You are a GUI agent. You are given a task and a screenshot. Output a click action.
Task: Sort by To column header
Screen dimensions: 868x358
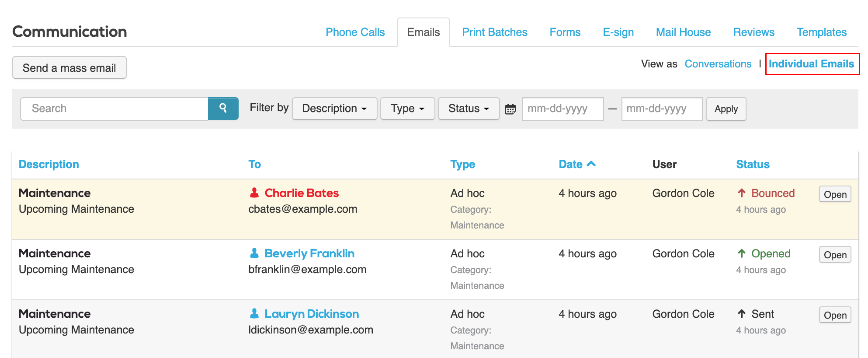click(254, 164)
